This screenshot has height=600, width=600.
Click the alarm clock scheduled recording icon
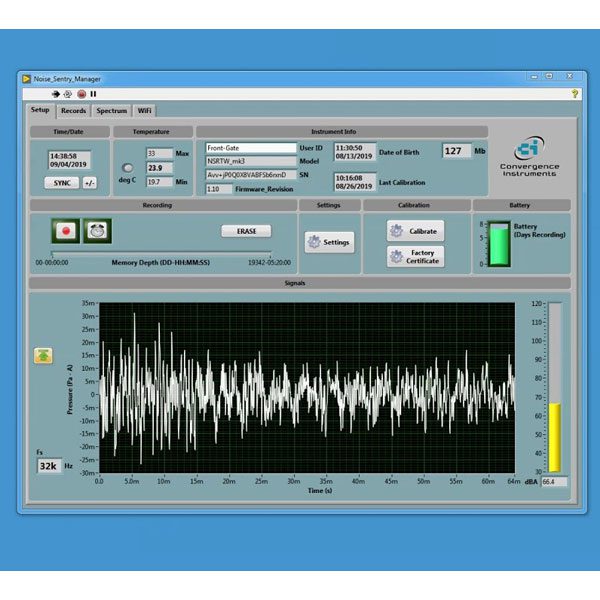tap(98, 231)
